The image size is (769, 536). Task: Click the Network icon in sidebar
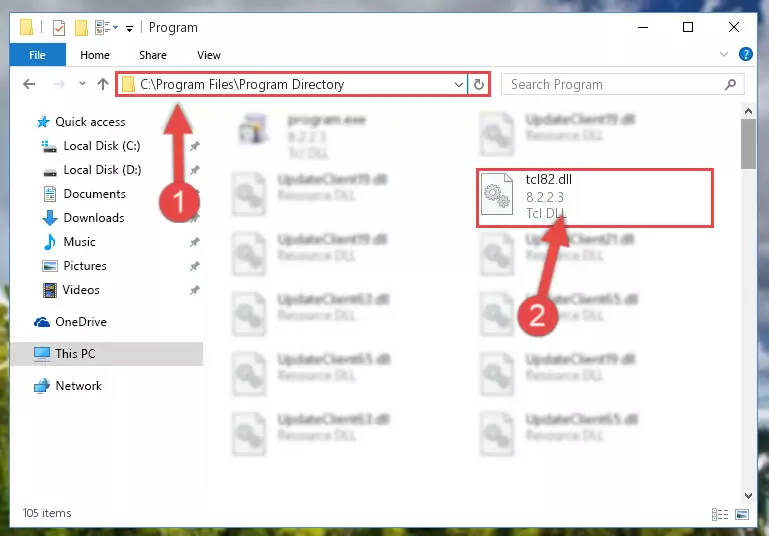(42, 386)
